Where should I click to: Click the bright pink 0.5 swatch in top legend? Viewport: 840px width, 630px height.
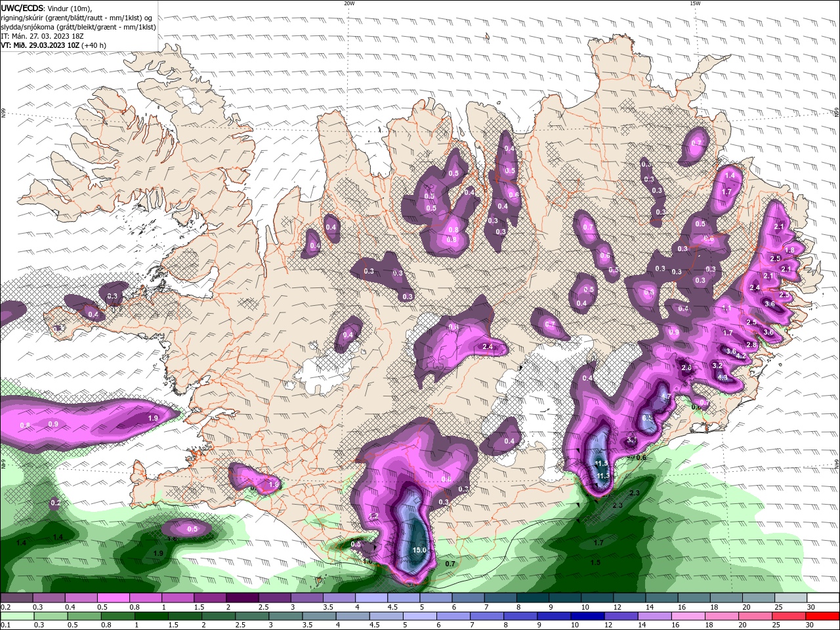point(113,598)
